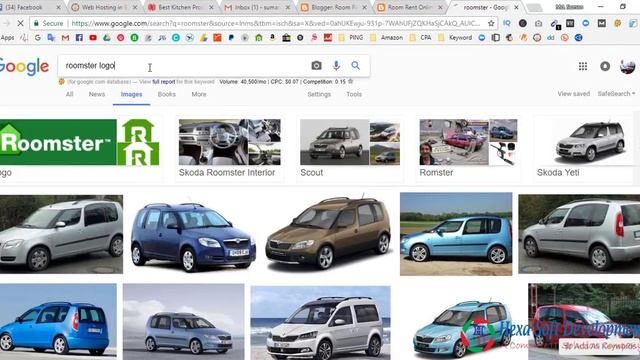This screenshot has width=640, height=360.
Task: Open the link chain extension icon
Action: (554, 24)
